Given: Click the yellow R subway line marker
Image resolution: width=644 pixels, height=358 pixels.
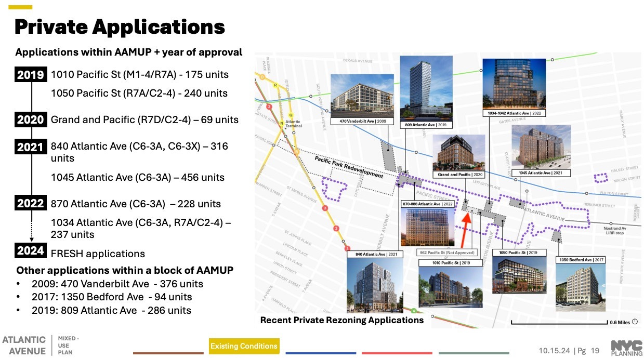Looking at the screenshot, I should (275, 84).
